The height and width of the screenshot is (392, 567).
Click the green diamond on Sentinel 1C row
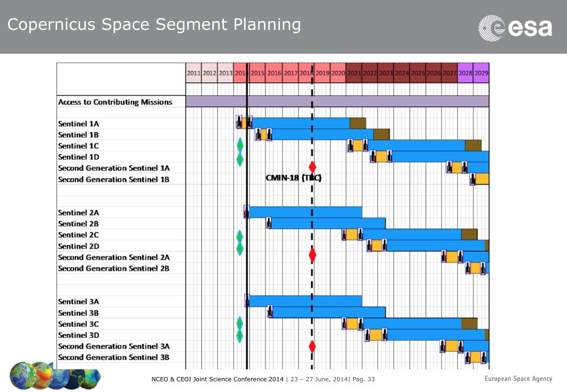pyautogui.click(x=240, y=146)
